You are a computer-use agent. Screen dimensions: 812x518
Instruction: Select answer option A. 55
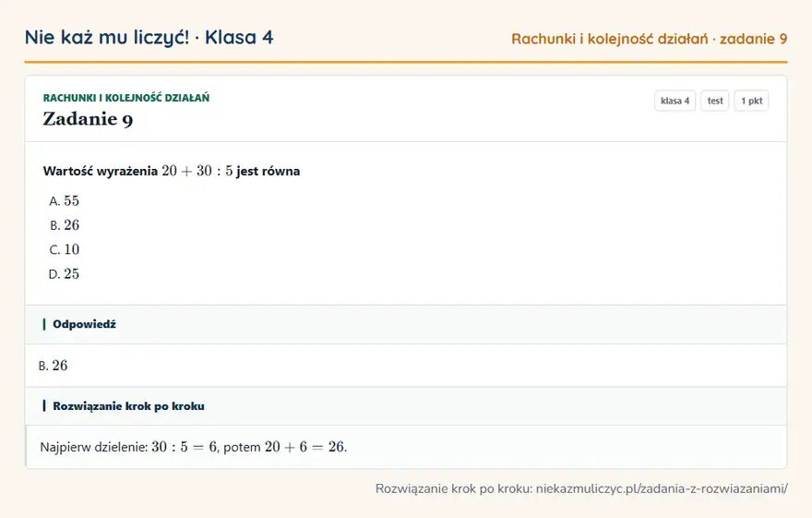click(x=65, y=201)
